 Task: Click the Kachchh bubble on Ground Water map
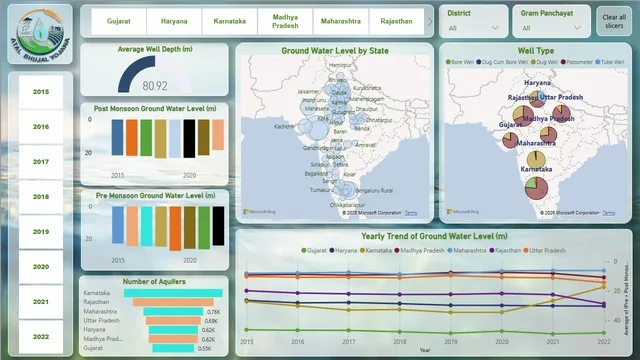pyautogui.click(x=305, y=126)
